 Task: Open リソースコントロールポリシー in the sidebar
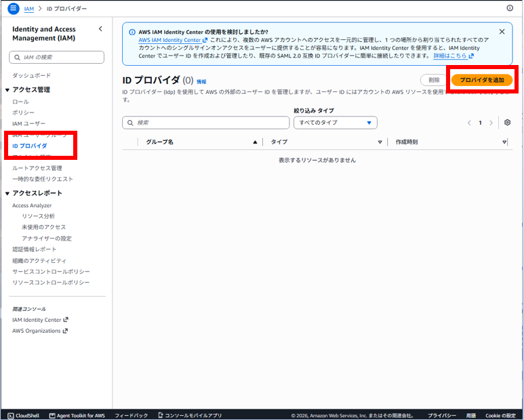(x=51, y=282)
